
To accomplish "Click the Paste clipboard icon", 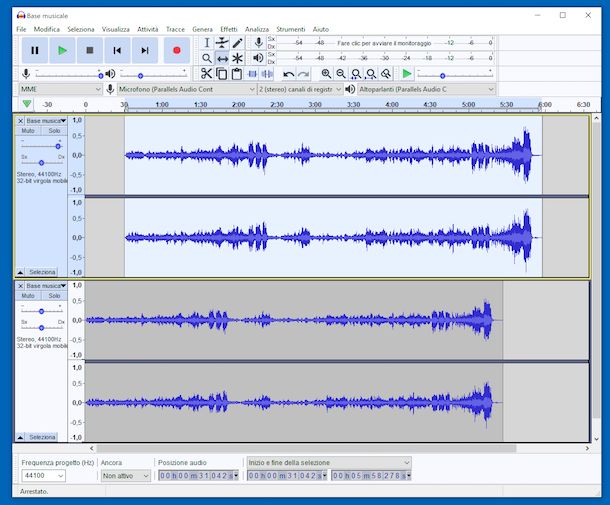I will 237,74.
